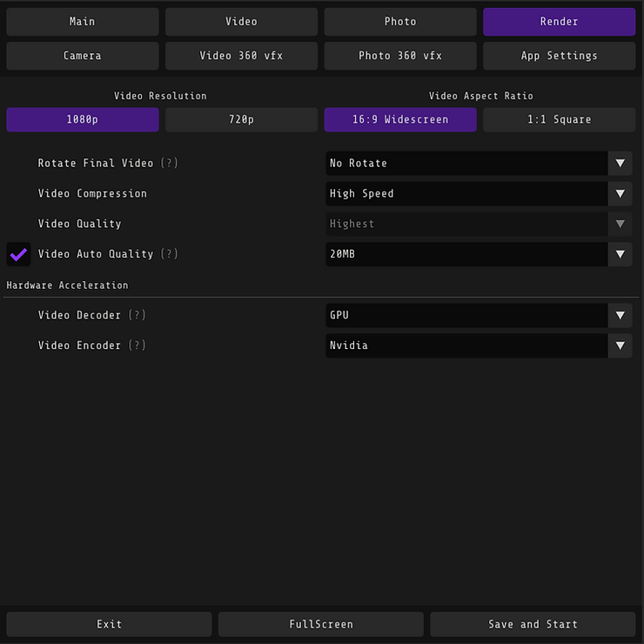The width and height of the screenshot is (644, 644).
Task: Switch to the Video tab
Action: click(x=241, y=22)
